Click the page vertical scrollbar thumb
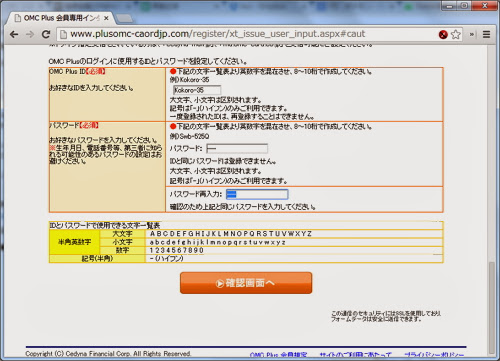The image size is (500, 361). [x=492, y=308]
